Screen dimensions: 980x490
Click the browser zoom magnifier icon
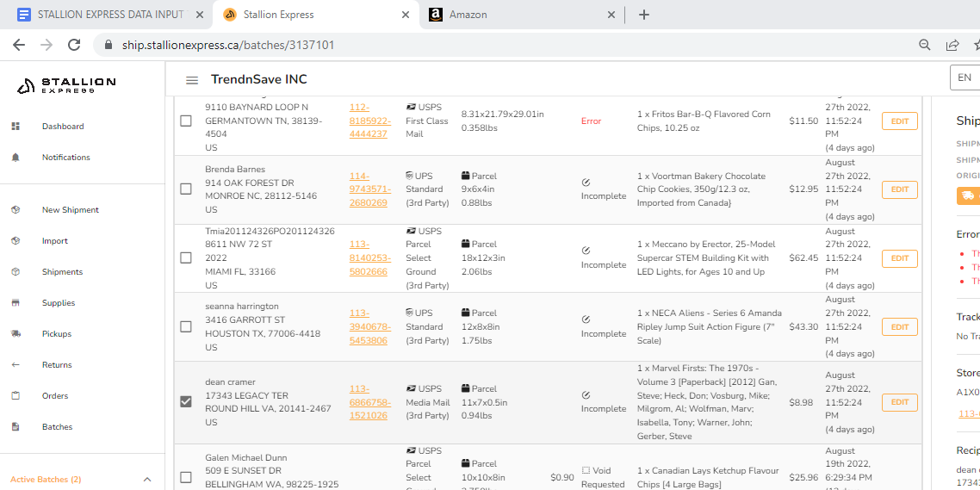(x=925, y=45)
